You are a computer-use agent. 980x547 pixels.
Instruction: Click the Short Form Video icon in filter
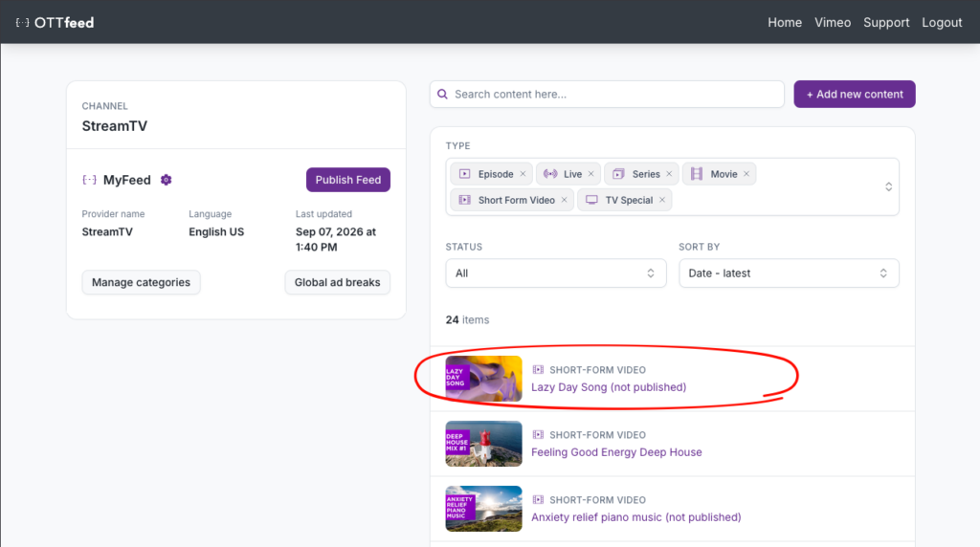pos(464,200)
